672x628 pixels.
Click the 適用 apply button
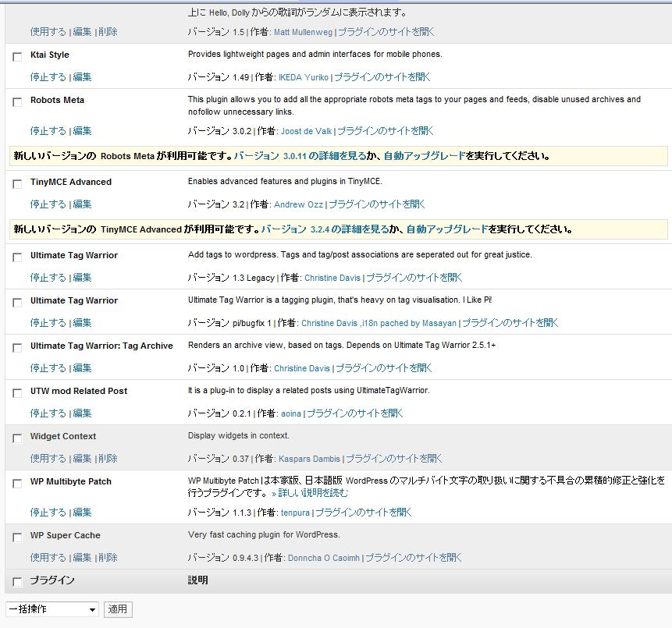tap(118, 609)
